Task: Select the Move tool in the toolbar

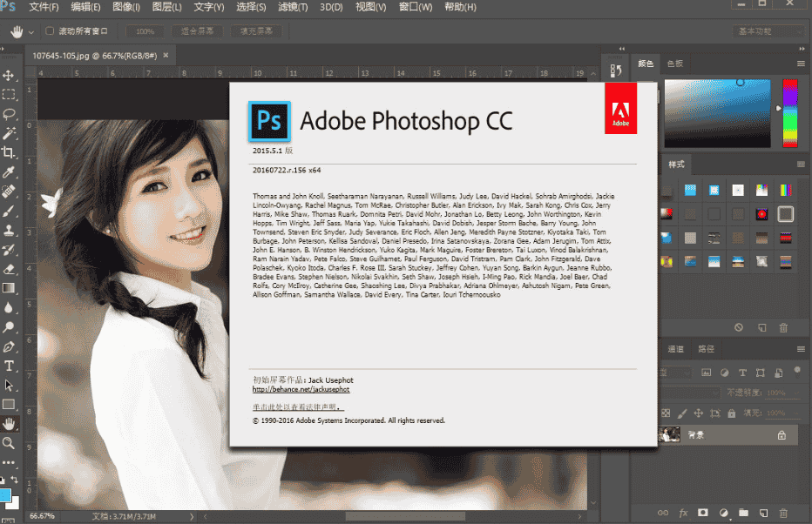Action: (10, 76)
